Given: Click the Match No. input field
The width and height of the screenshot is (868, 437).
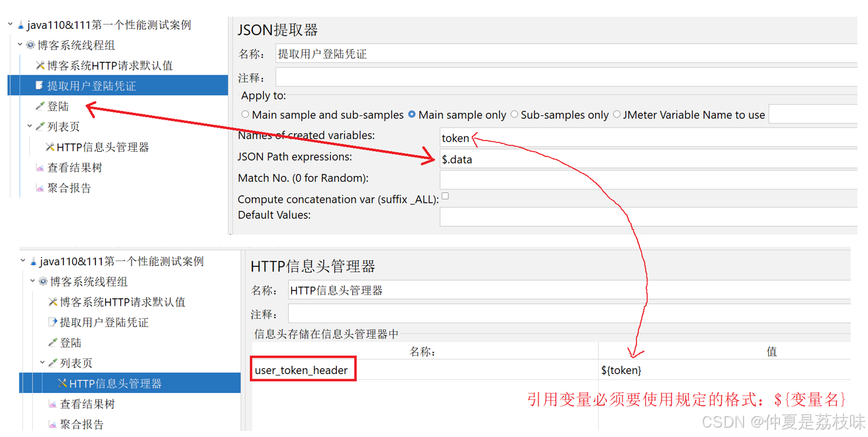Looking at the screenshot, I should (649, 179).
